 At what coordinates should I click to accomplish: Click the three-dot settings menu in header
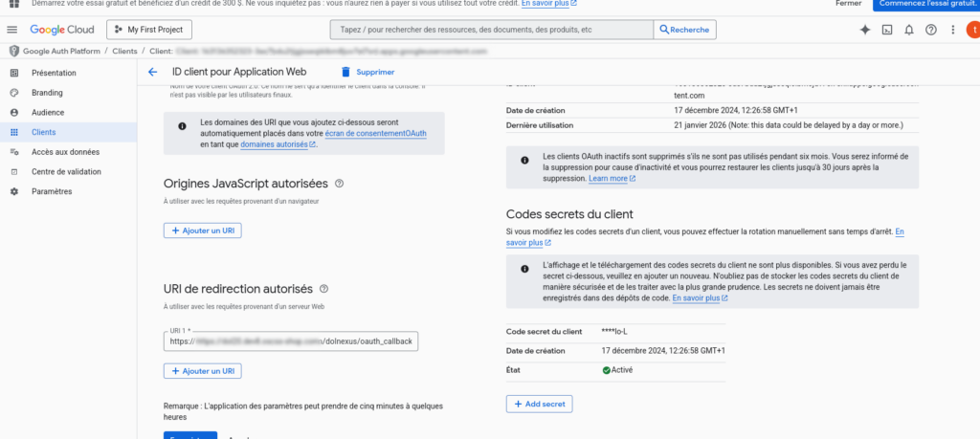point(952,30)
